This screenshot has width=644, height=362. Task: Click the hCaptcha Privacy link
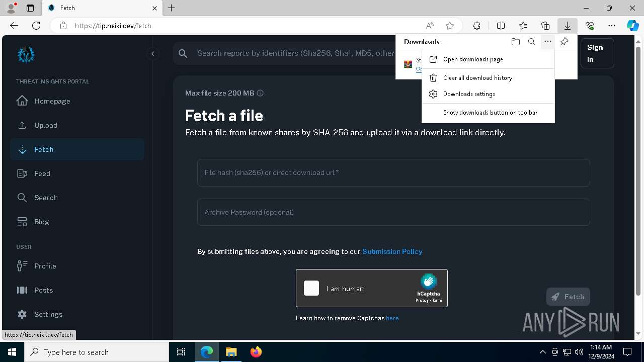422,300
